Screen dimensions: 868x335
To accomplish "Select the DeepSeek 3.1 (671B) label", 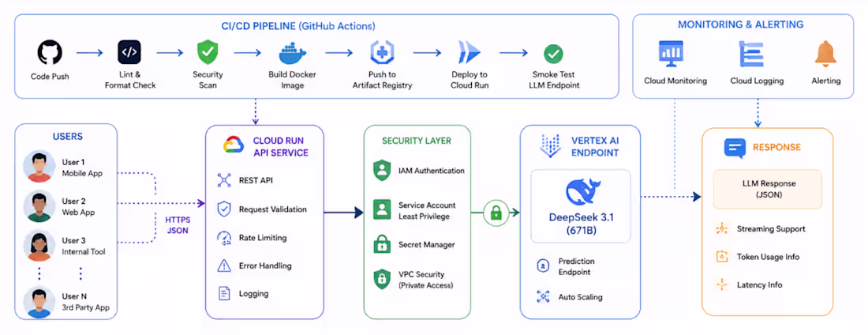I will pyautogui.click(x=580, y=224).
